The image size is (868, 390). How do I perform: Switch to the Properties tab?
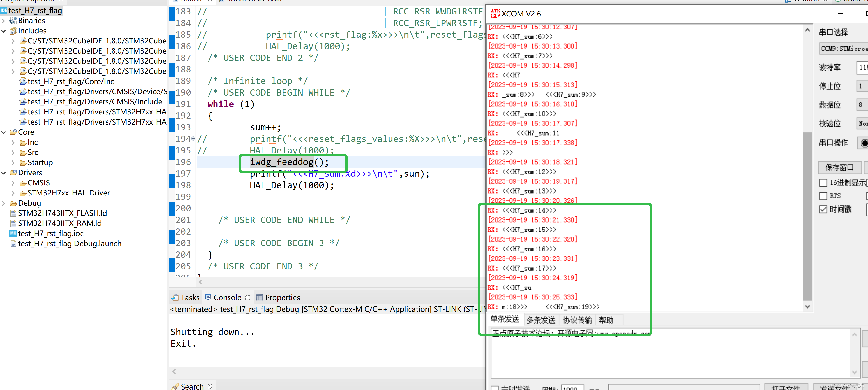[278, 298]
